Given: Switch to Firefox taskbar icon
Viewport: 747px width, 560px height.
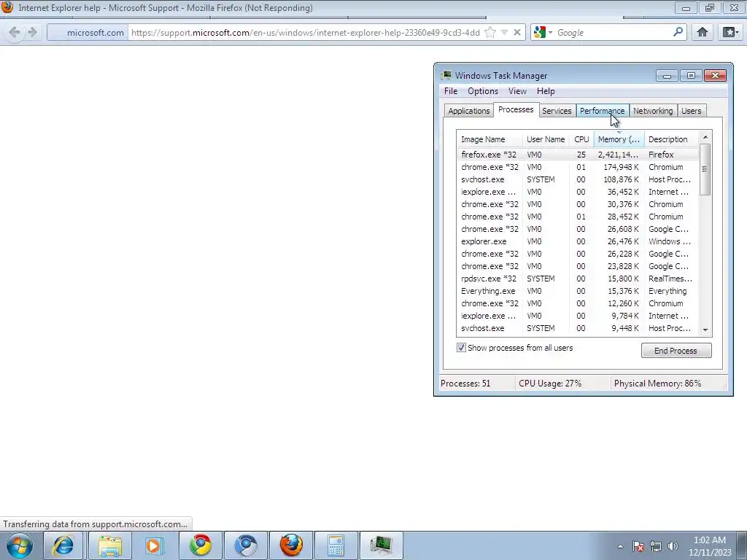Looking at the screenshot, I should point(291,545).
